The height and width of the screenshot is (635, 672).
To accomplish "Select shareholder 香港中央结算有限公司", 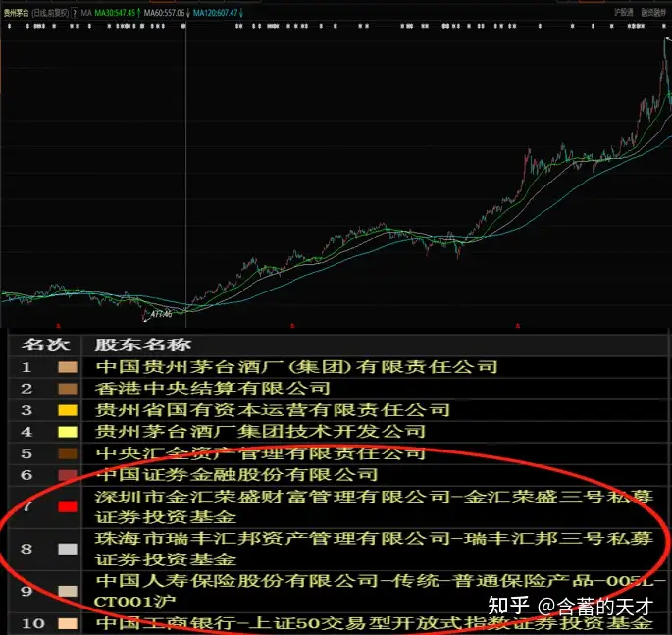I will [213, 389].
